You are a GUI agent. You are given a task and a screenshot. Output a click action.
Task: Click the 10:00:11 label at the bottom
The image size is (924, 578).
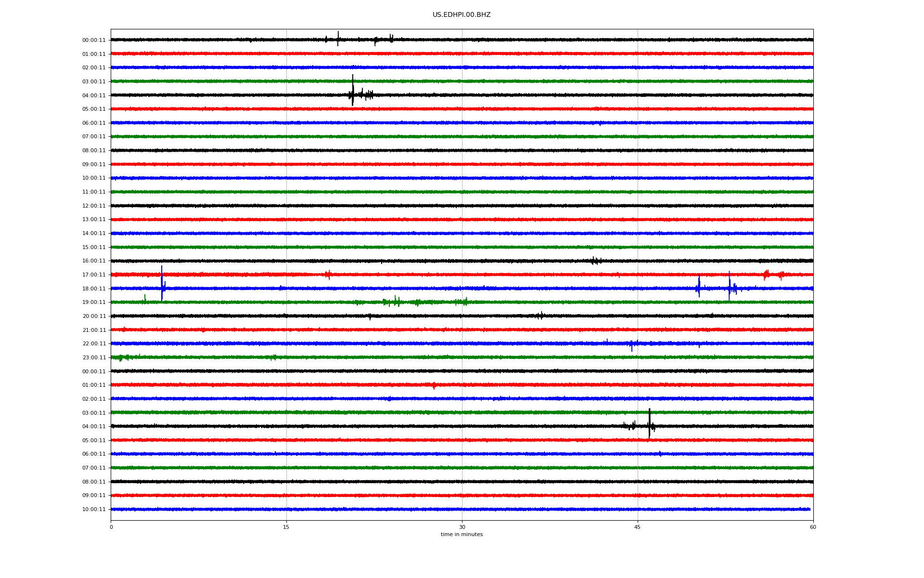coord(94,510)
